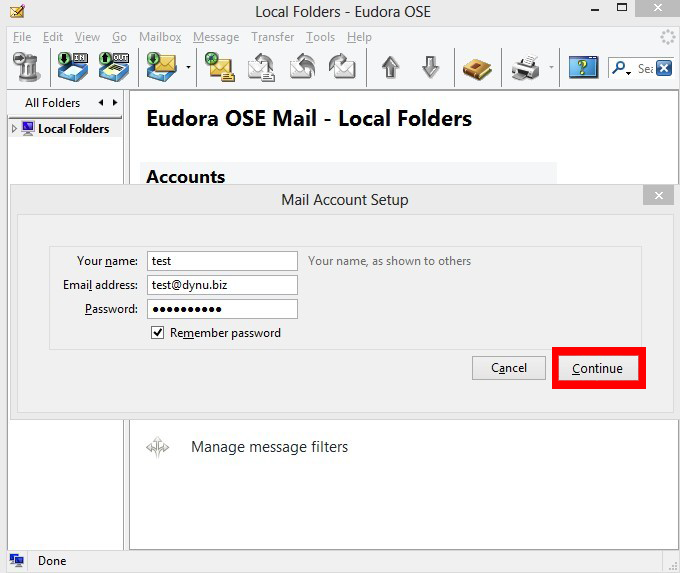Click the Password field

pos(222,309)
